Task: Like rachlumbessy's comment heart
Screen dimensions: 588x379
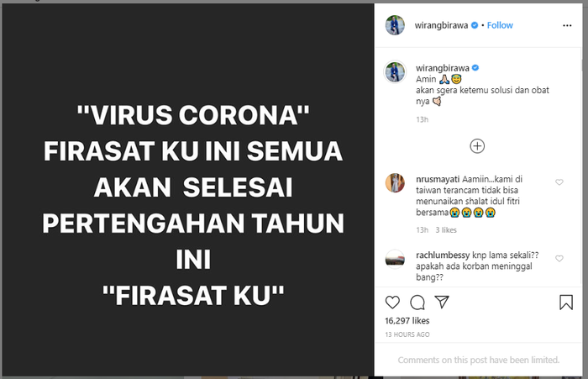Action: point(559,259)
